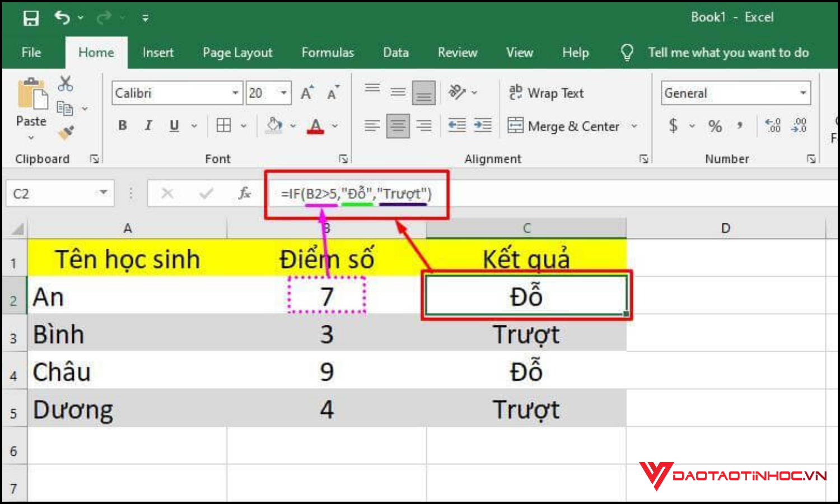Open the Borders dropdown arrow

tap(243, 125)
